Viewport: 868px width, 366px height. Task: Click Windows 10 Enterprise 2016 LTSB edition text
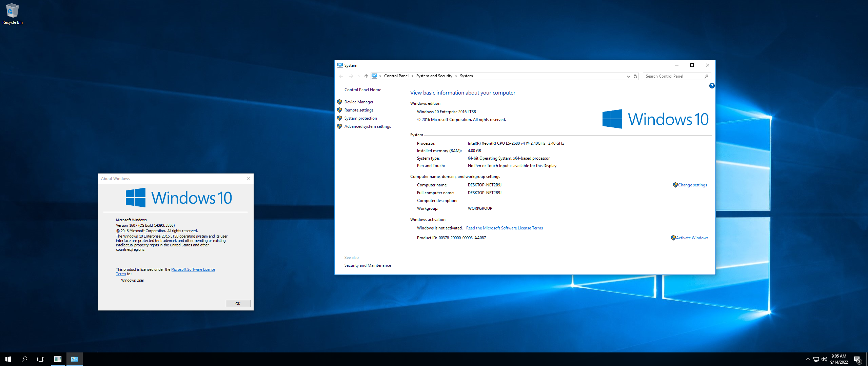446,112
